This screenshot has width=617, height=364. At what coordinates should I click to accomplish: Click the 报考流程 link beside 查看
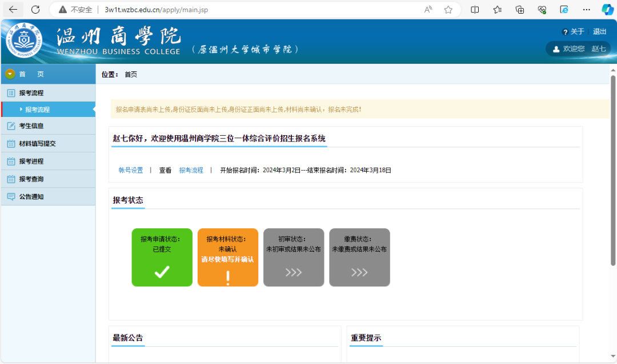point(191,170)
